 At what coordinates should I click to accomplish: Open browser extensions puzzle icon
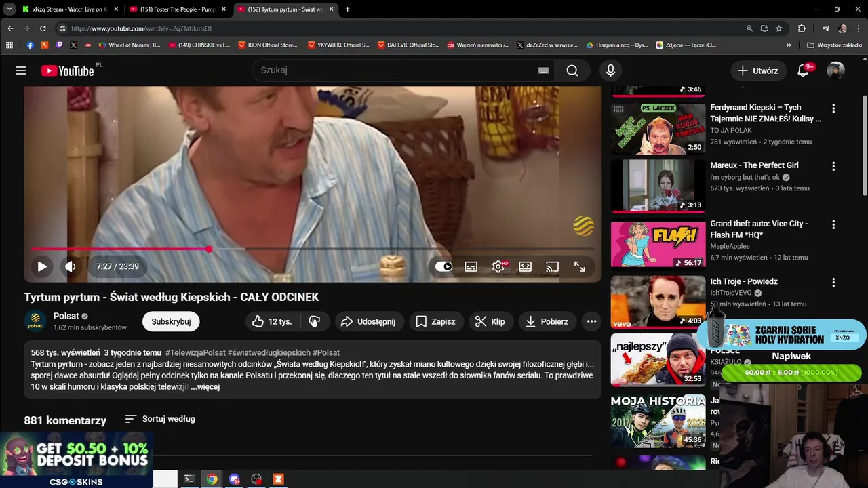pyautogui.click(x=802, y=28)
